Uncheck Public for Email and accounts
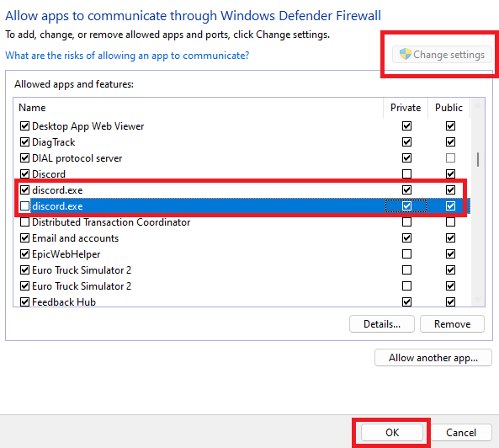499x448 pixels. (x=450, y=237)
